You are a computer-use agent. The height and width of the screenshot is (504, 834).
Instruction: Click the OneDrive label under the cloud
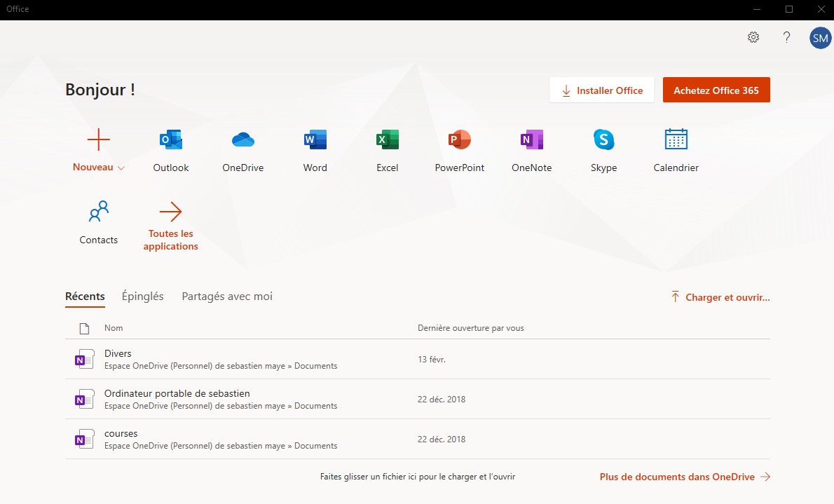(x=243, y=168)
